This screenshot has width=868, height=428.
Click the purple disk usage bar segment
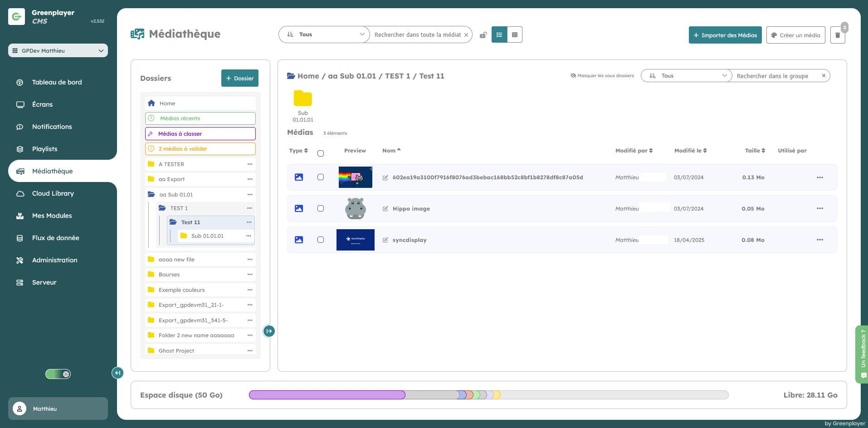point(327,395)
